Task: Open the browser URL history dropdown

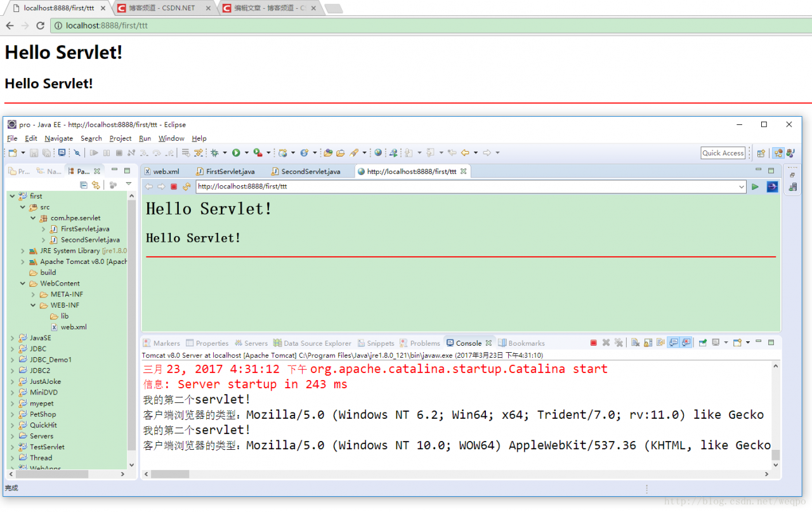Action: point(741,187)
